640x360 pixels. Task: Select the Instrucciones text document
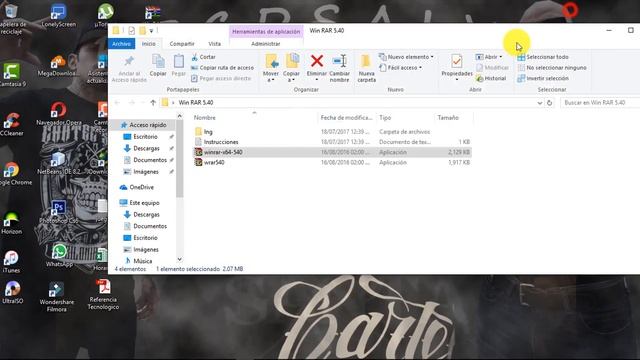coord(221,142)
